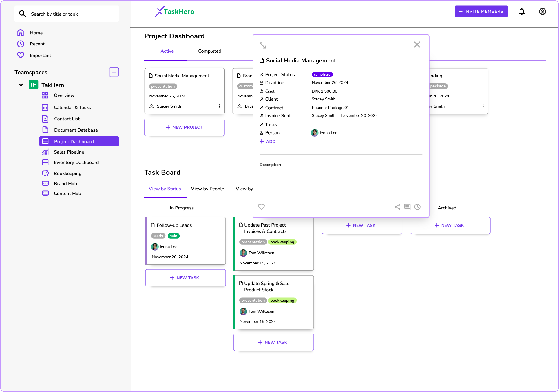The width and height of the screenshot is (559, 392).
Task: Click the comment icon in the modal footer
Action: pyautogui.click(x=407, y=207)
